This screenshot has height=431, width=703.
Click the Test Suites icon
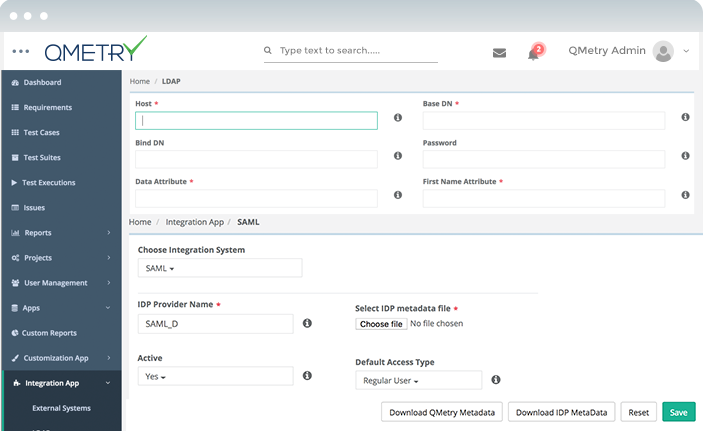point(15,158)
